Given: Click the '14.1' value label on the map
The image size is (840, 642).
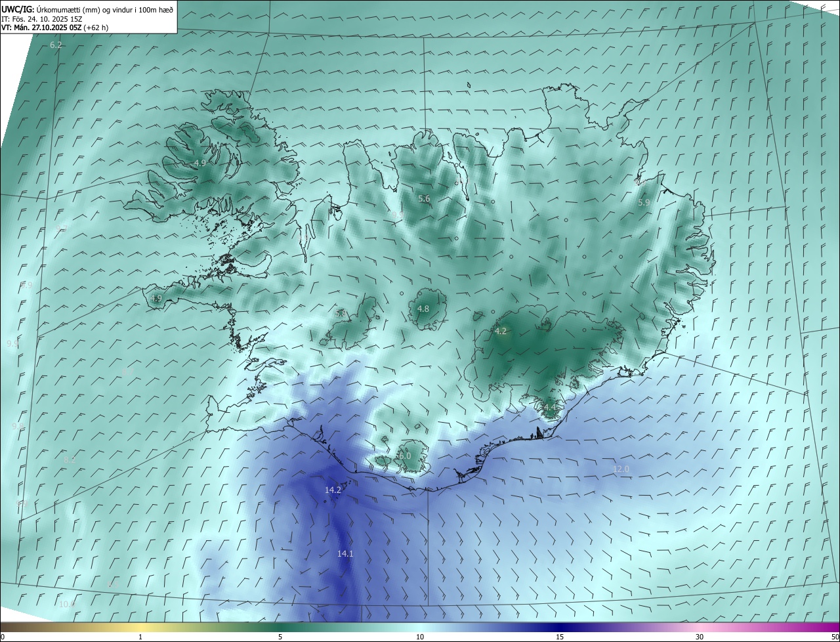Looking at the screenshot, I should coord(345,553).
